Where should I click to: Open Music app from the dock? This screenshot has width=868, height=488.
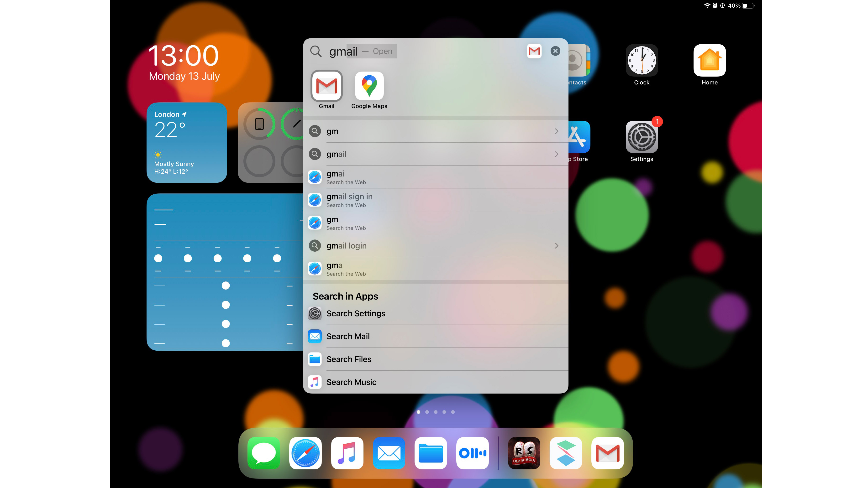coord(347,453)
